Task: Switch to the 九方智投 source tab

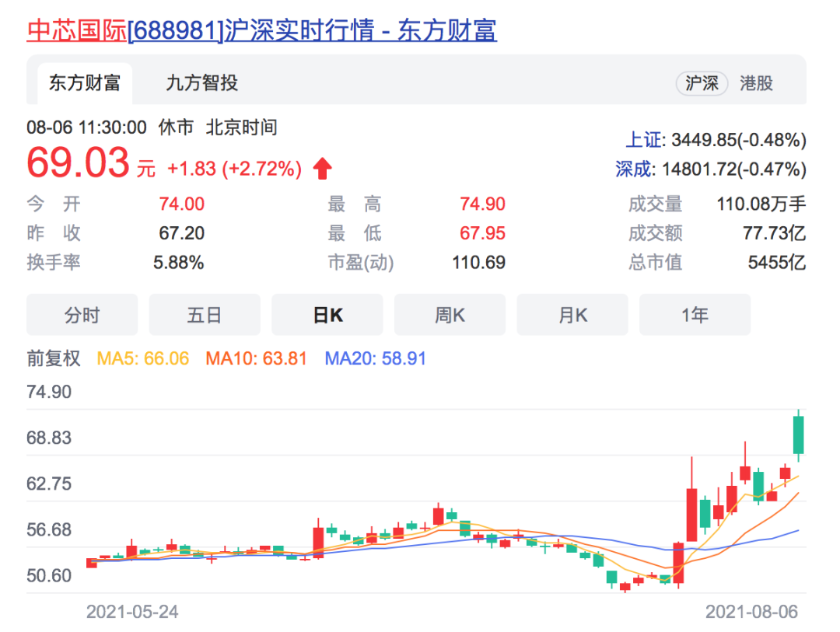Action: [201, 83]
